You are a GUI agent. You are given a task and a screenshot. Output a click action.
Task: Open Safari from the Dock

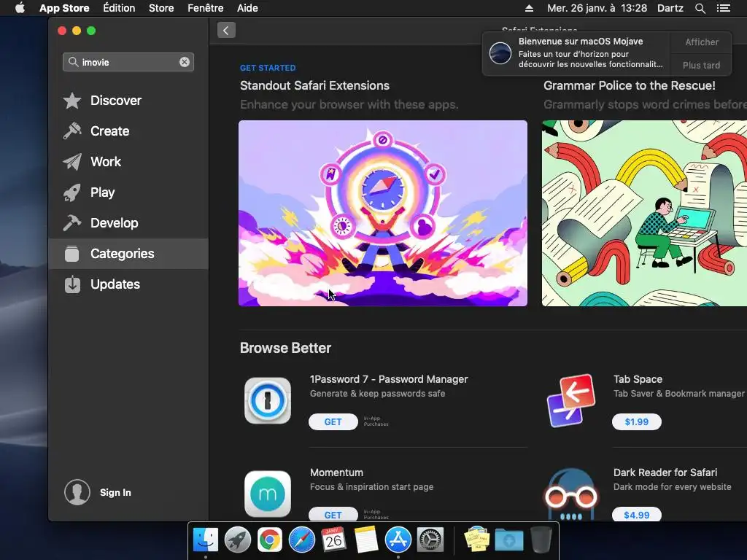point(301,540)
